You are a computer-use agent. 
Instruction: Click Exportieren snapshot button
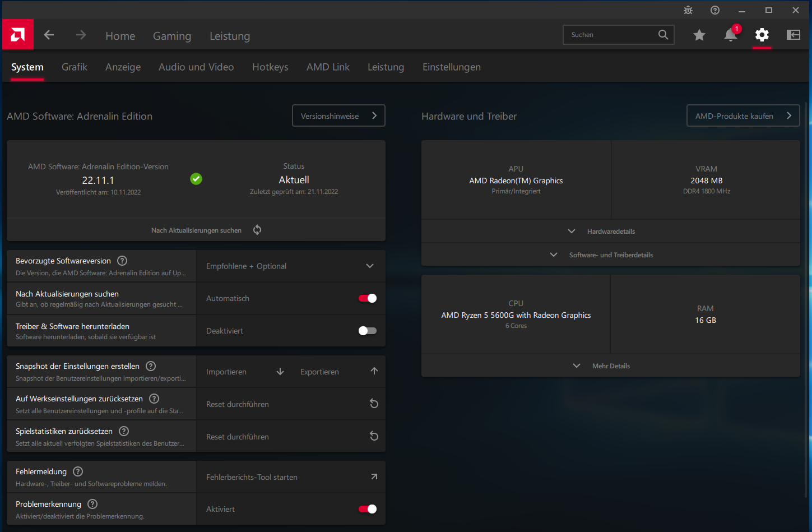point(339,372)
